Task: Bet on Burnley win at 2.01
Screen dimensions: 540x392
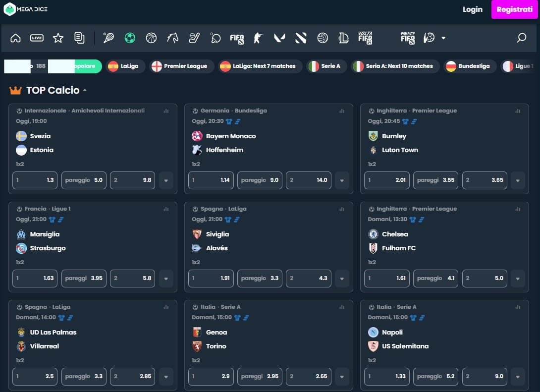Action: (387, 180)
